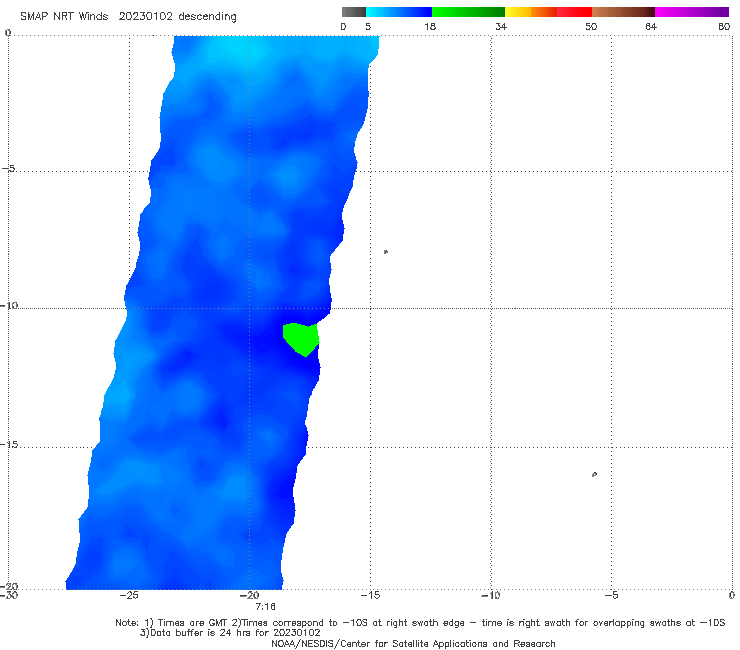Click the small island marker near -14 longitude
Viewport: 740px width, 650px height.
pyautogui.click(x=386, y=252)
